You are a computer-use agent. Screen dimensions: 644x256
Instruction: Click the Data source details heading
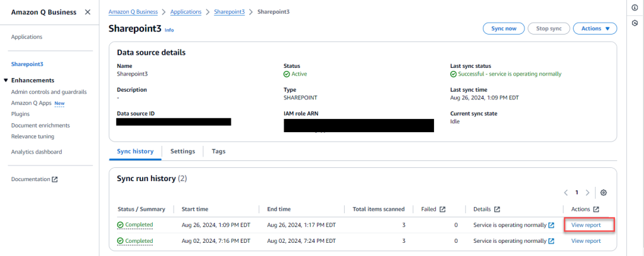tap(151, 53)
